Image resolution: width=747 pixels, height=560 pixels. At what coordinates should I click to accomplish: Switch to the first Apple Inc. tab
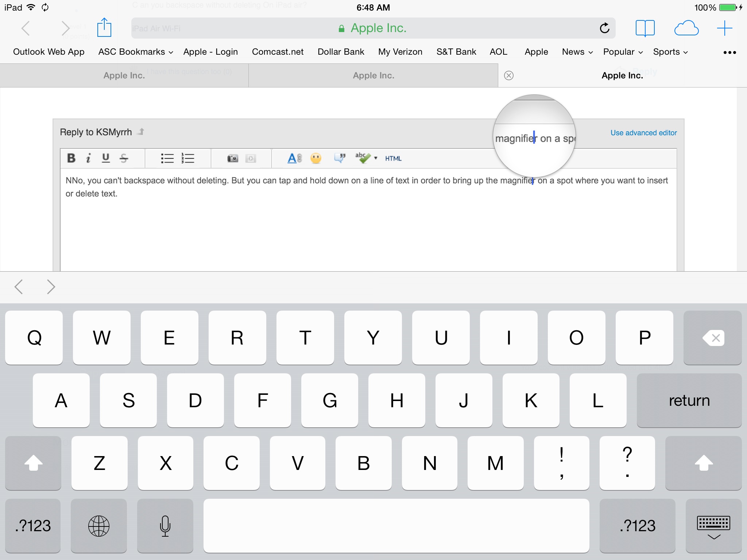tap(124, 75)
